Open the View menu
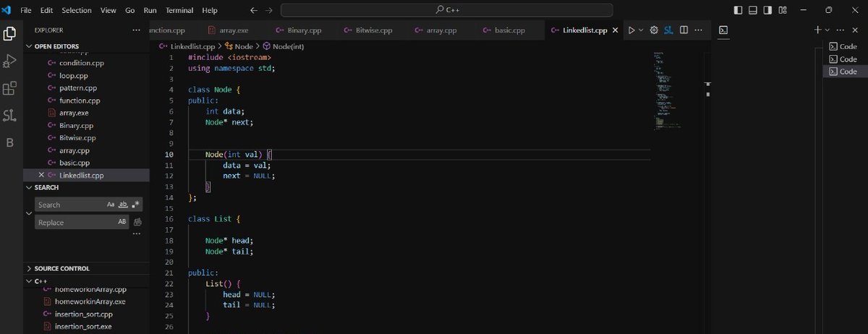The height and width of the screenshot is (334, 868). pyautogui.click(x=109, y=11)
